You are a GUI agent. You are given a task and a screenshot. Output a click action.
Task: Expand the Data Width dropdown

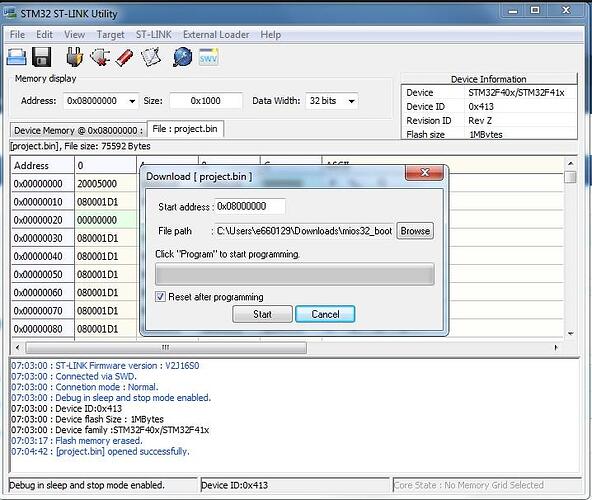coord(352,101)
